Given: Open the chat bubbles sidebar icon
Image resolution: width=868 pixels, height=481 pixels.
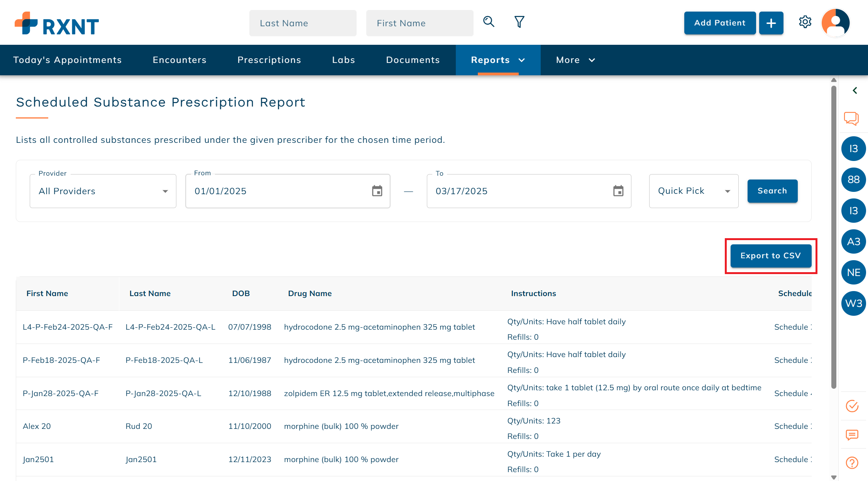Looking at the screenshot, I should click(x=851, y=118).
